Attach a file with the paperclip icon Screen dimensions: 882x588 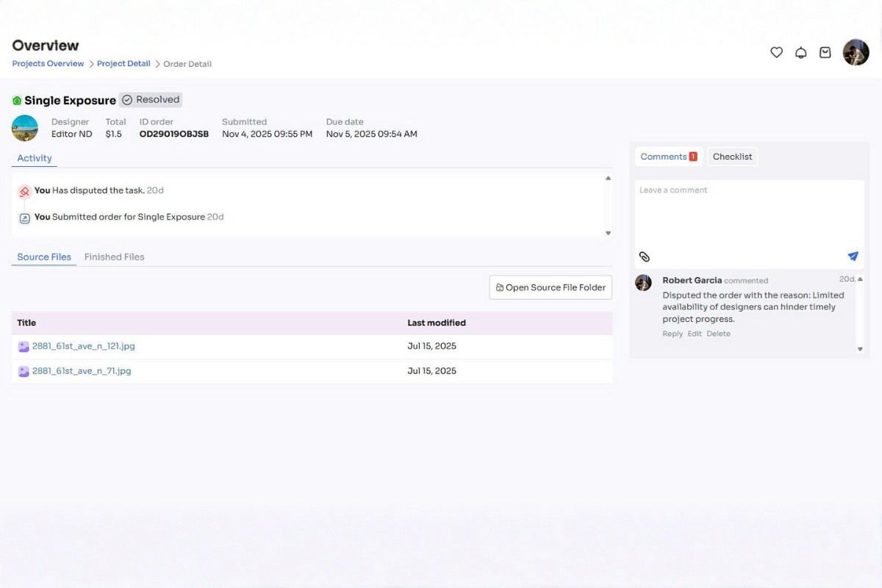tap(645, 257)
